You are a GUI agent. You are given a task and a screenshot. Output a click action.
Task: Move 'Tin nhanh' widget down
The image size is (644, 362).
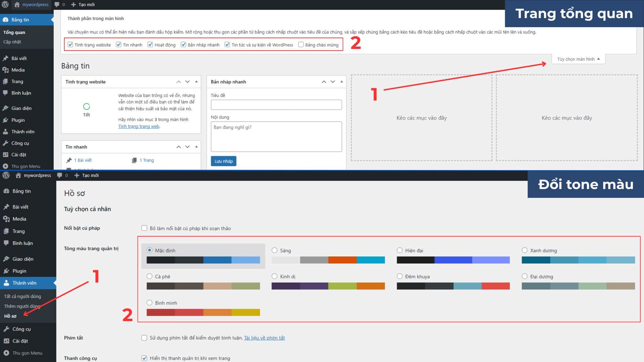coord(187,147)
